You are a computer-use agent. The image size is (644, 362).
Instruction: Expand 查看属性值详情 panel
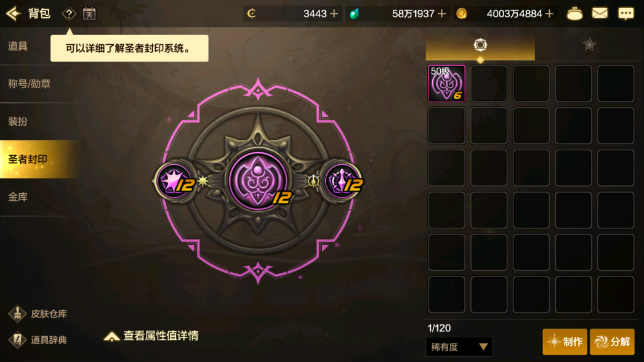tap(151, 336)
